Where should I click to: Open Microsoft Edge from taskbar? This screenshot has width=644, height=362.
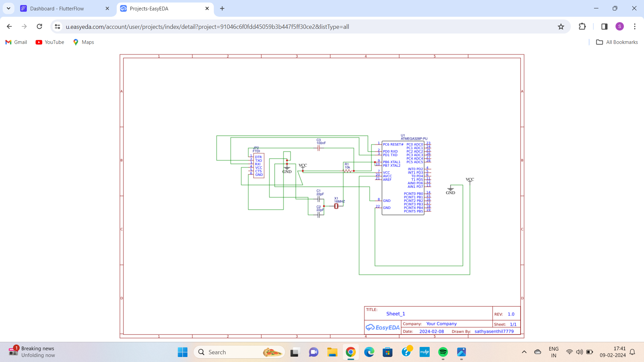[369, 352]
